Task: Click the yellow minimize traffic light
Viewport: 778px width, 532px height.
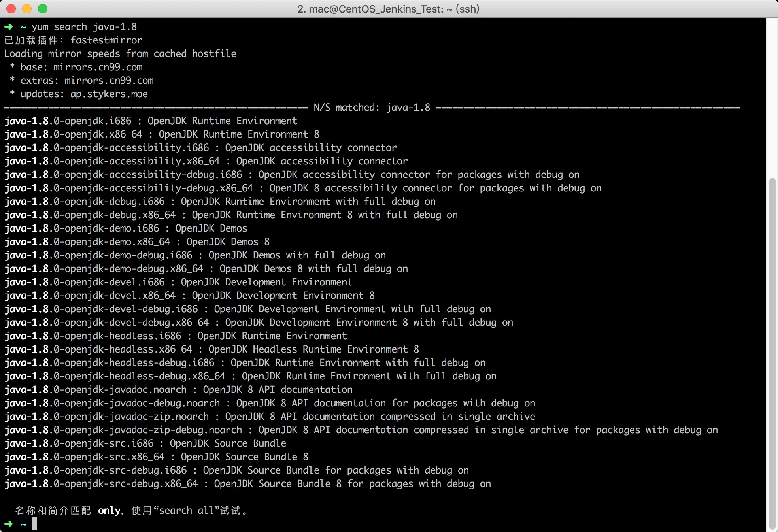Action: [27, 8]
